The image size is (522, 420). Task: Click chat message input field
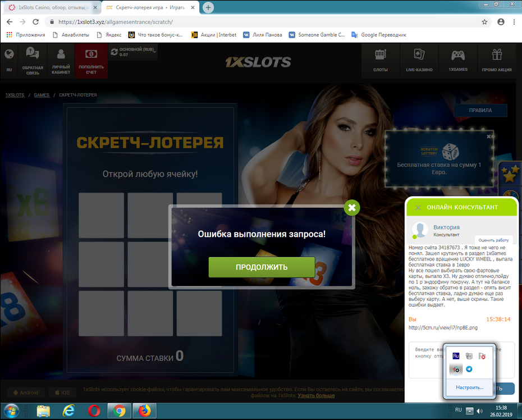point(461,360)
